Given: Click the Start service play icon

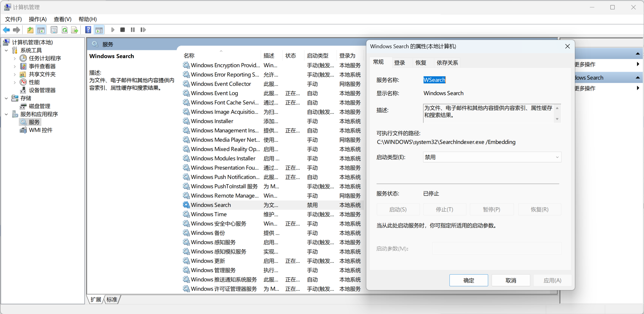Looking at the screenshot, I should tap(113, 30).
